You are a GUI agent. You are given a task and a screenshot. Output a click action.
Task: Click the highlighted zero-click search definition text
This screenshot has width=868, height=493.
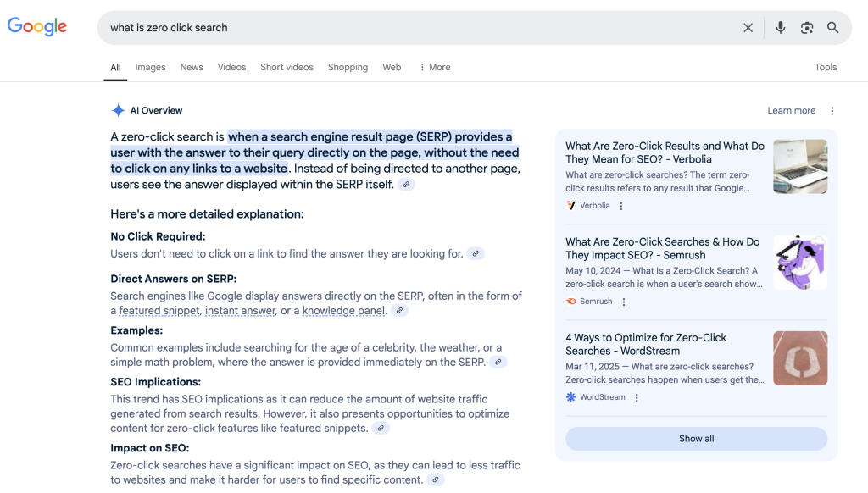point(314,152)
